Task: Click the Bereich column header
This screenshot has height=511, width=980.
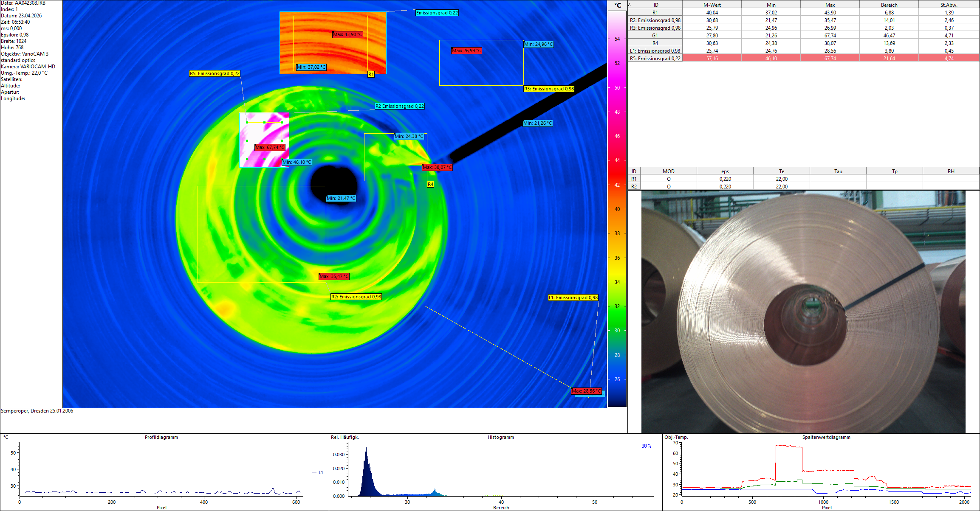Action: (x=889, y=5)
